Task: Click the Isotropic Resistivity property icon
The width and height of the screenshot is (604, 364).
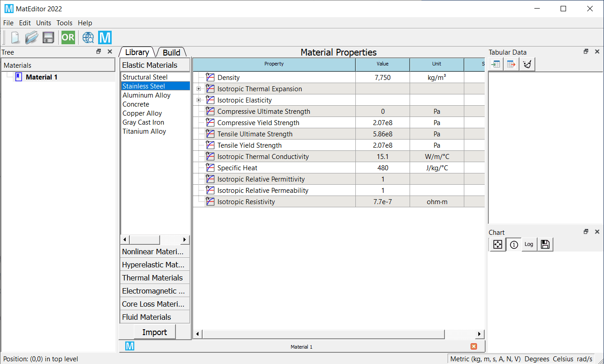Action: coord(210,201)
